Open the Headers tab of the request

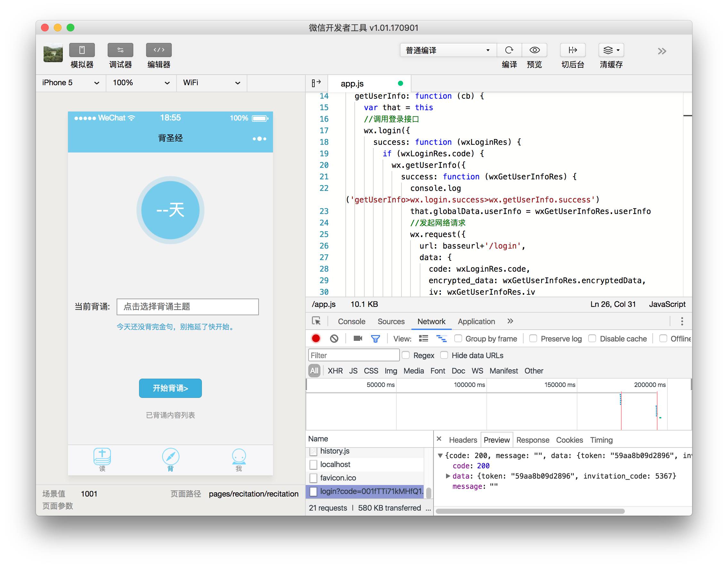(463, 440)
